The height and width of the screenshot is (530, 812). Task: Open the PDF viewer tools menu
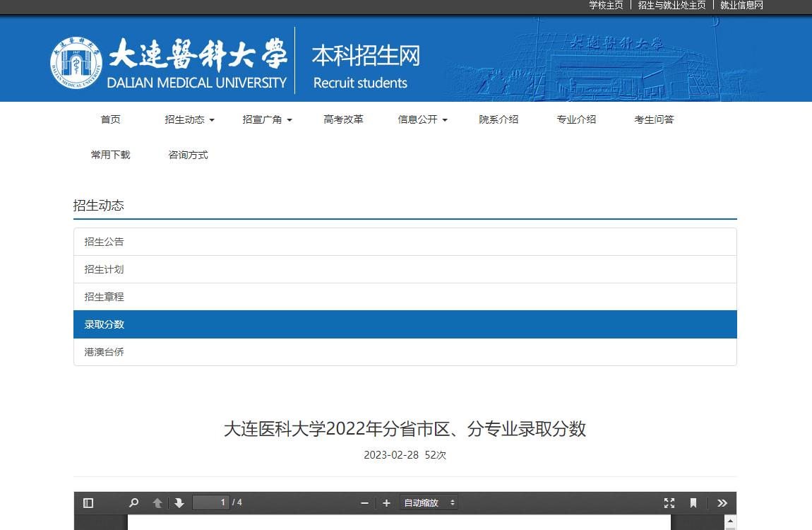tap(722, 503)
